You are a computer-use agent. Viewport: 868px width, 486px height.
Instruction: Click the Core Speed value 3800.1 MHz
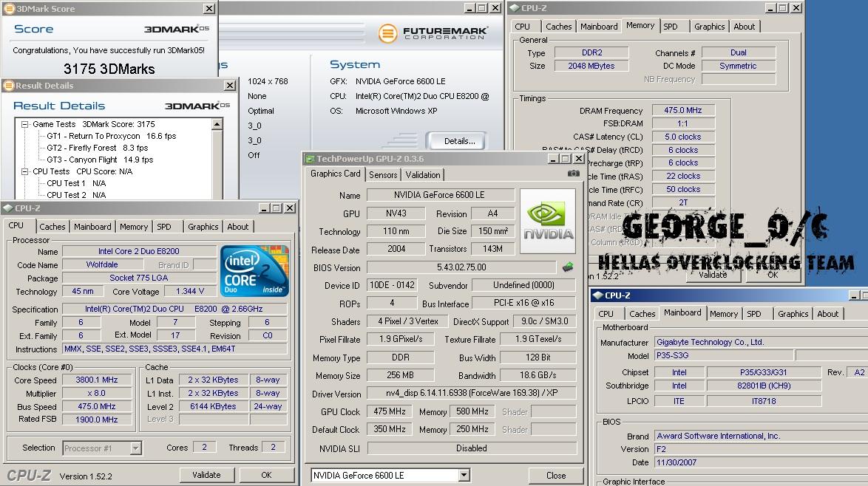click(97, 380)
